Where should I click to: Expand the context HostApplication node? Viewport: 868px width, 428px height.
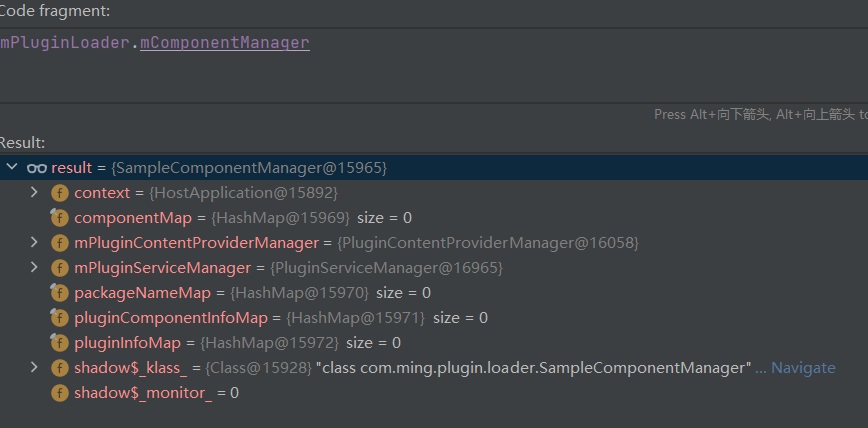34,192
